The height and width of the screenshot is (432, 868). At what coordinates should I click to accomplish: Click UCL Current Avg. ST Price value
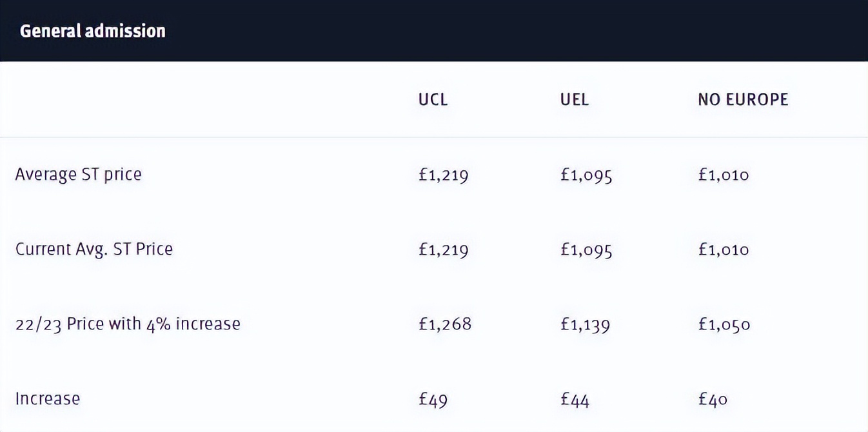pyautogui.click(x=443, y=250)
